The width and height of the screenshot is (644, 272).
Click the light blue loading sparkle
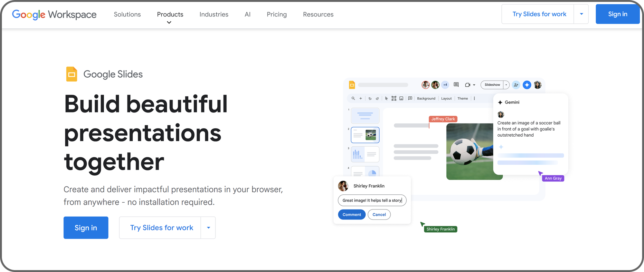501,147
